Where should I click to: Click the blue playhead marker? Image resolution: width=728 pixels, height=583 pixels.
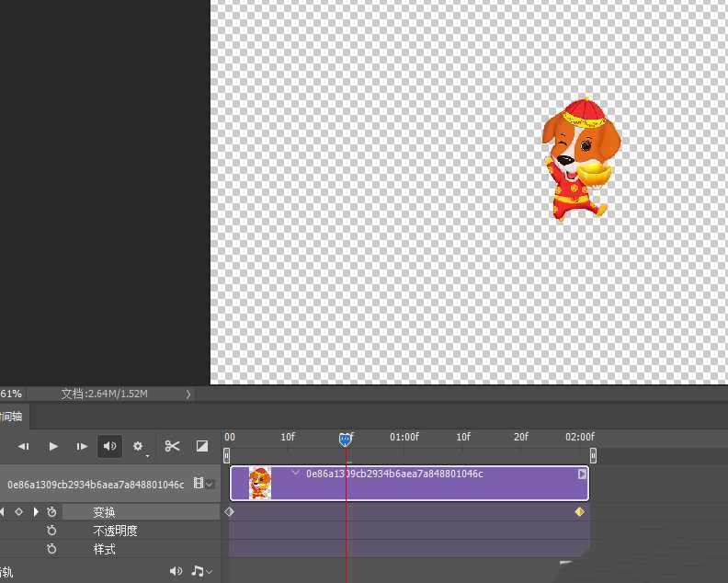346,440
